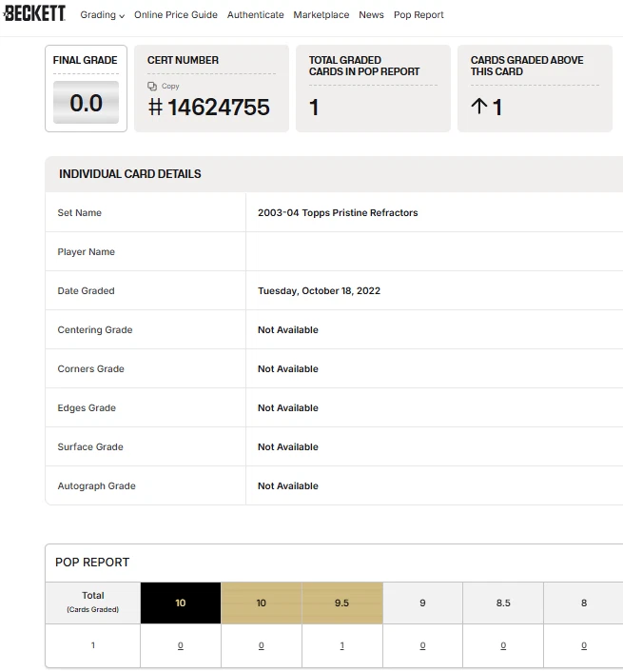Open Online Price Guide
Image resolution: width=623 pixels, height=672 pixels.
(x=176, y=15)
